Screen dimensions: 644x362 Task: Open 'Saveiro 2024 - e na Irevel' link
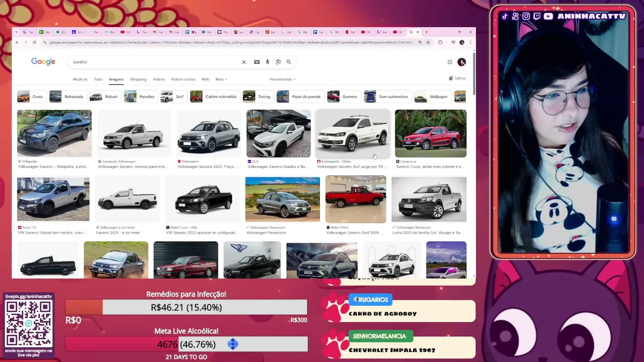(x=118, y=233)
